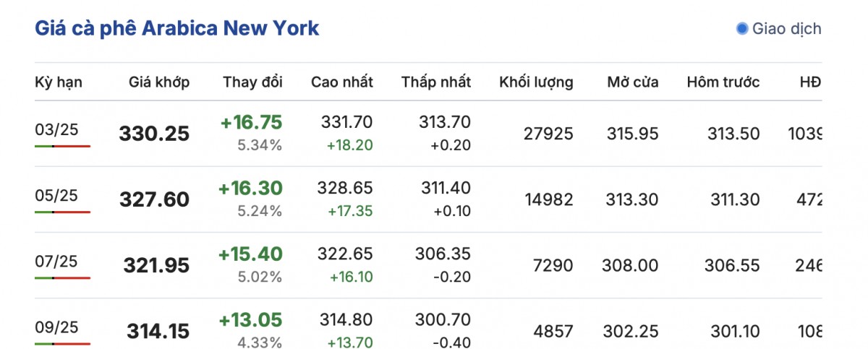The height and width of the screenshot is (349, 868).
Task: Click the +16.30 change value
Action: tap(250, 188)
